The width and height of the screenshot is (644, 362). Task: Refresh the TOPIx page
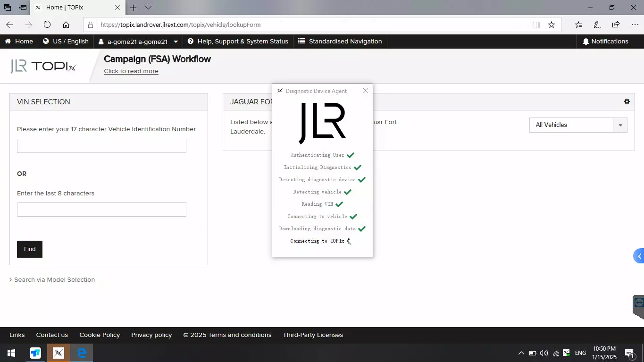[47, 25]
